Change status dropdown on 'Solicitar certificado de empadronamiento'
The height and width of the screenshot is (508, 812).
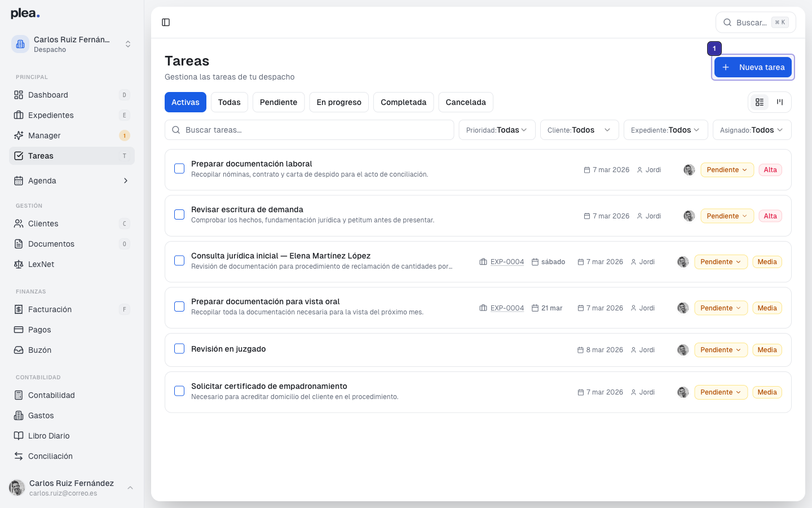pos(721,392)
